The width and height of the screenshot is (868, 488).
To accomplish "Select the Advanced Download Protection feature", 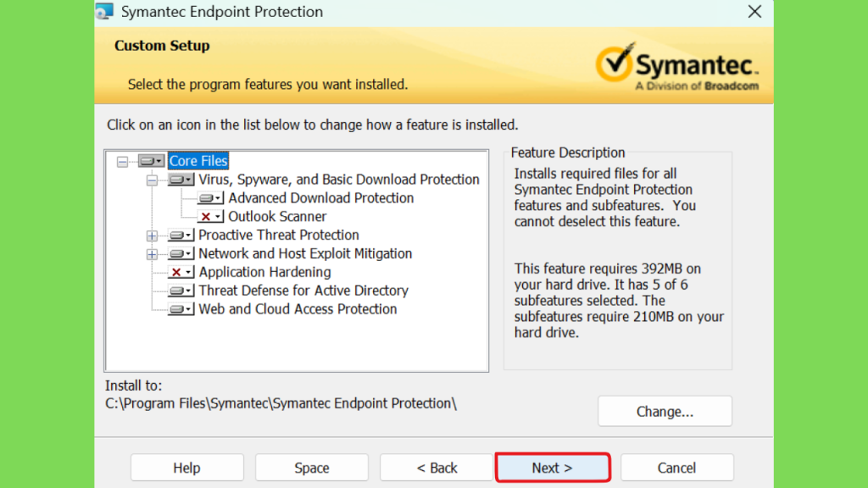I will tap(321, 198).
